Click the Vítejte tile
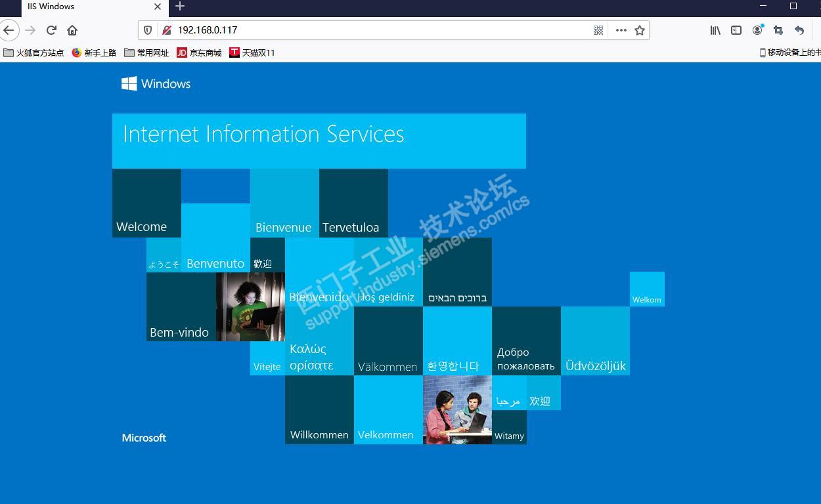The height and width of the screenshot is (504, 821). (267, 358)
